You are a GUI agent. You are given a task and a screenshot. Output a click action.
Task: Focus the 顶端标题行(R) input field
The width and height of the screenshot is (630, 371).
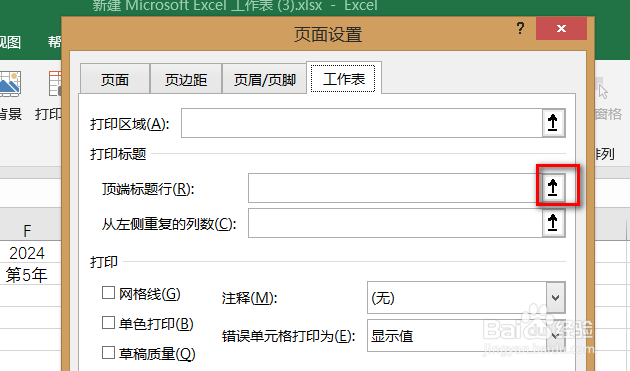click(395, 188)
